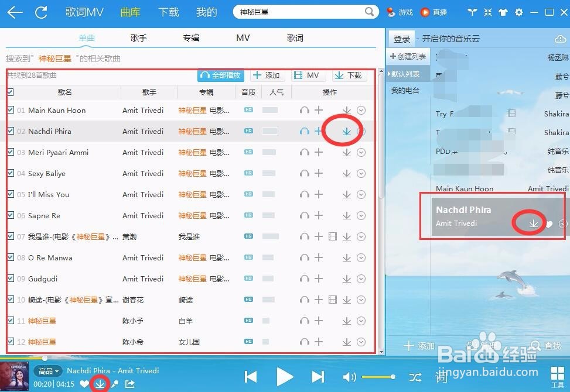Skip to next track
Viewport: 570px width, 392px height.
[x=318, y=377]
